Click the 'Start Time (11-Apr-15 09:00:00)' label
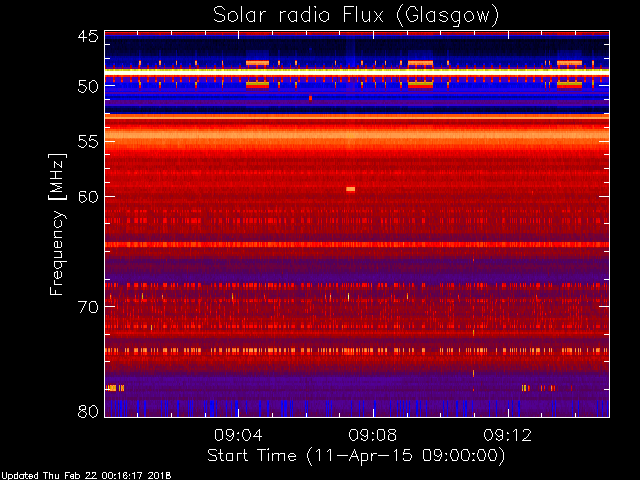This screenshot has width=640, height=480. (x=356, y=456)
